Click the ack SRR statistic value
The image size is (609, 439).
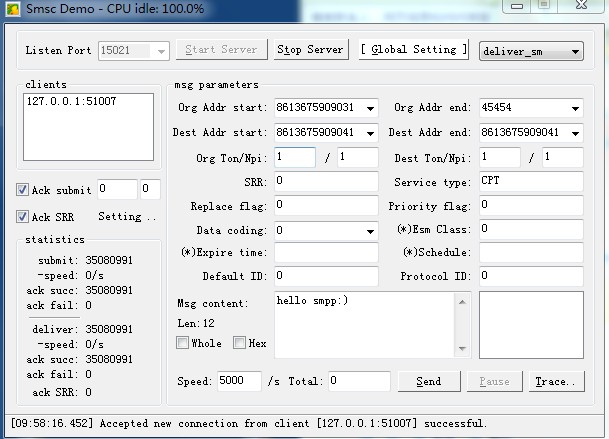tap(89, 392)
